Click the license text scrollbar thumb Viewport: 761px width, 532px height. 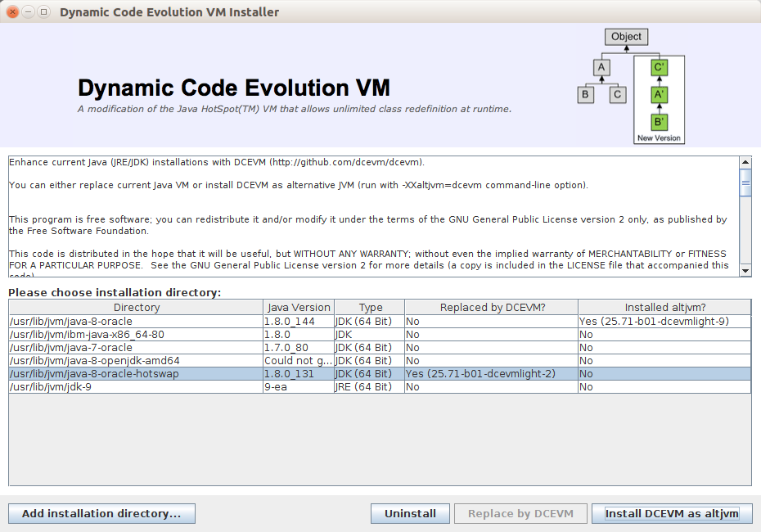pyautogui.click(x=745, y=183)
